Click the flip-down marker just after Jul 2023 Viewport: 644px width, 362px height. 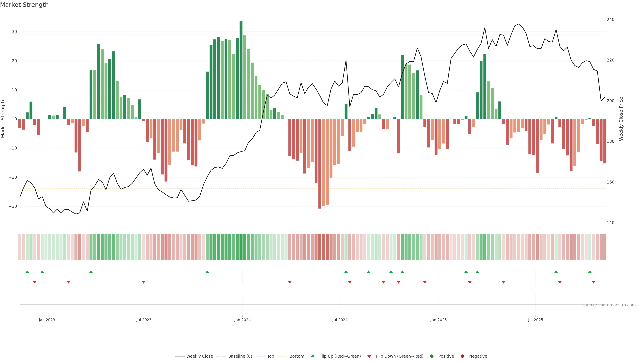[144, 282]
